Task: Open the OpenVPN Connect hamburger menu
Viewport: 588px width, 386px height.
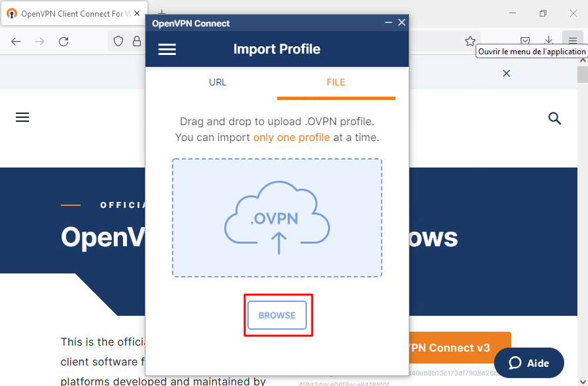Action: pos(167,50)
